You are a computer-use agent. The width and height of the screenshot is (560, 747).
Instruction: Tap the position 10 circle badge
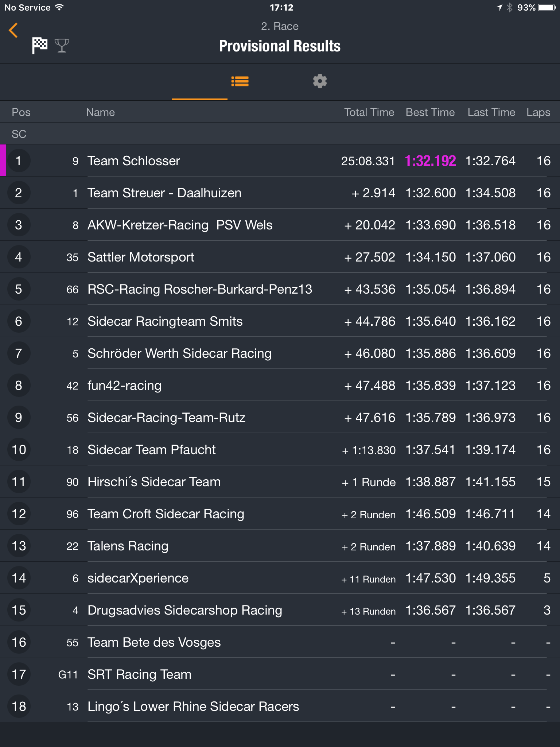pyautogui.click(x=19, y=450)
